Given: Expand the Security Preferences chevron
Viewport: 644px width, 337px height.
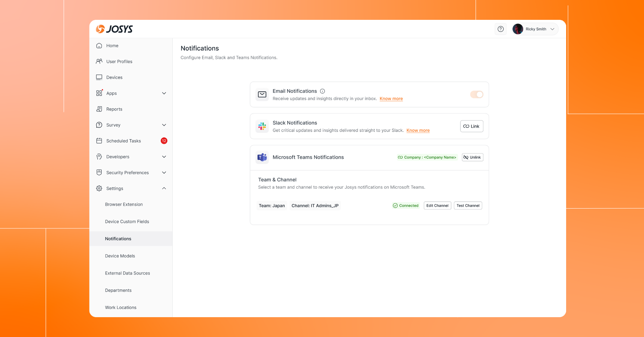Looking at the screenshot, I should click(164, 173).
